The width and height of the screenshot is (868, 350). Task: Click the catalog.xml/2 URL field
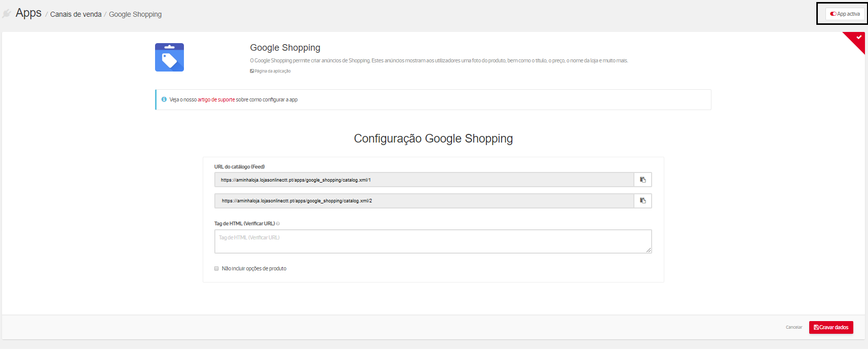pos(424,201)
